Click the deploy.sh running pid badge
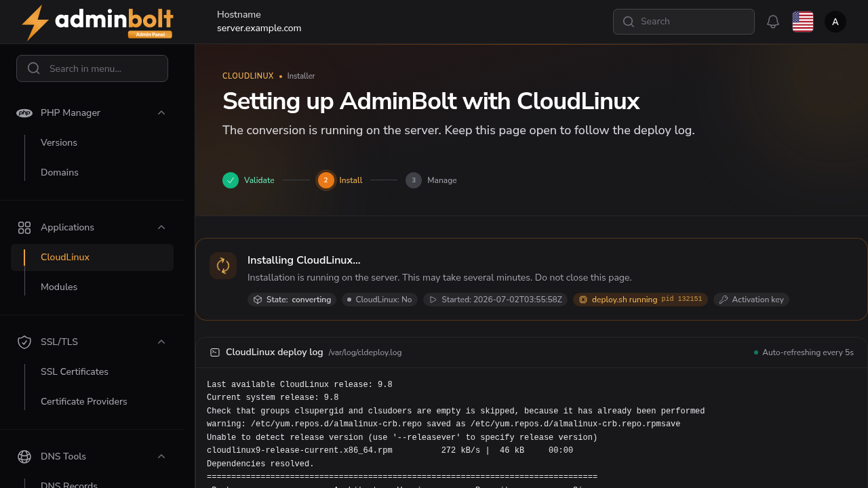Screen dimensions: 868x488 pyautogui.click(x=640, y=300)
